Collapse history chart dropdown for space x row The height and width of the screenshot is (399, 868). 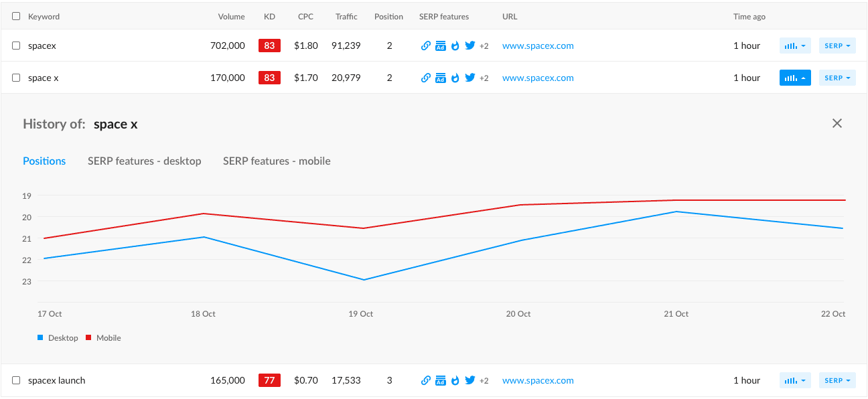pyautogui.click(x=795, y=78)
